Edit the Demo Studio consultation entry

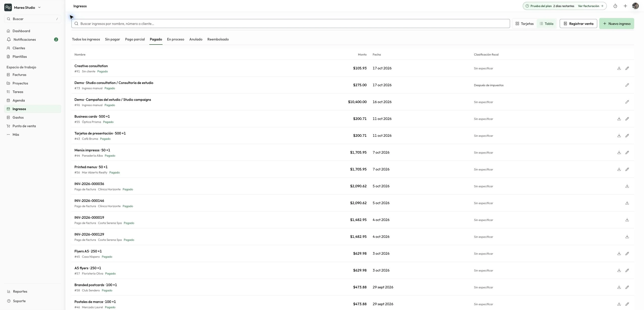pyautogui.click(x=627, y=85)
